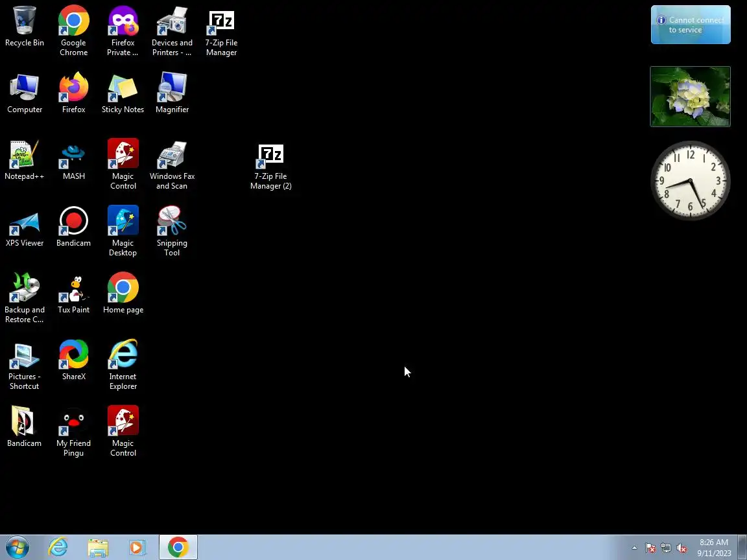This screenshot has width=747, height=560.
Task: Click the analog clock gadget
Action: pyautogui.click(x=691, y=180)
